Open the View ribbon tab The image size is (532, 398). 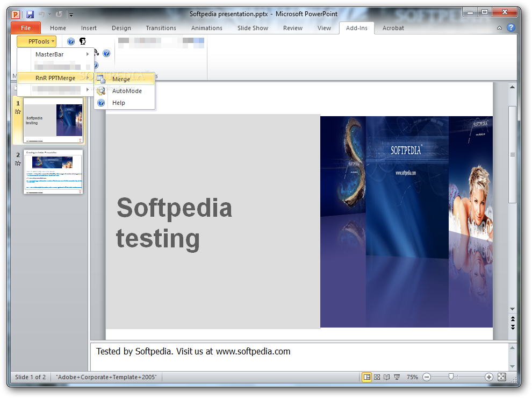pyautogui.click(x=324, y=28)
